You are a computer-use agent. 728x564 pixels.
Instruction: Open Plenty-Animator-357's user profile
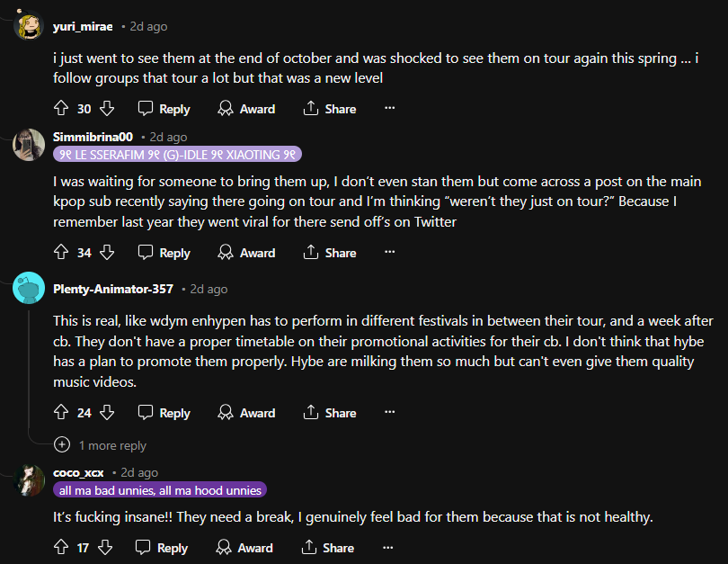[112, 289]
